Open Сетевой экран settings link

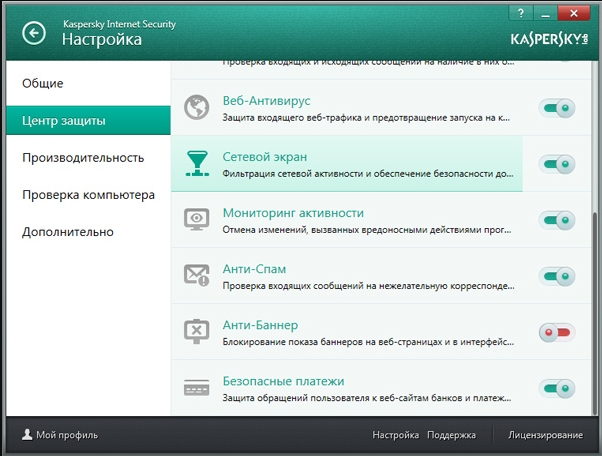pos(265,157)
